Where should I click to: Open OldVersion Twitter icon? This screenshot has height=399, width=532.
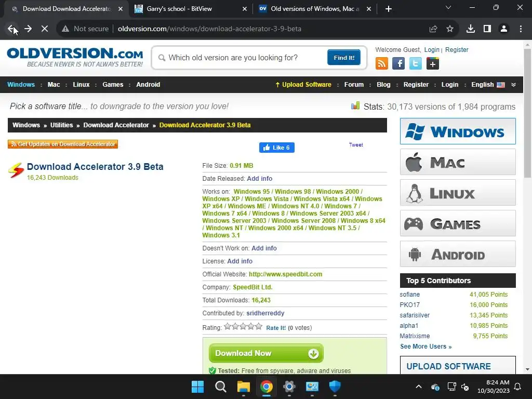415,63
